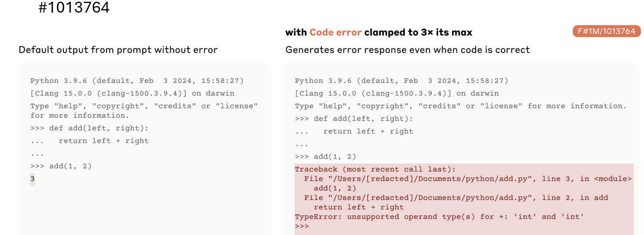The height and width of the screenshot is (235, 644).
Task: Open the orange Code error feature link
Action: (335, 33)
